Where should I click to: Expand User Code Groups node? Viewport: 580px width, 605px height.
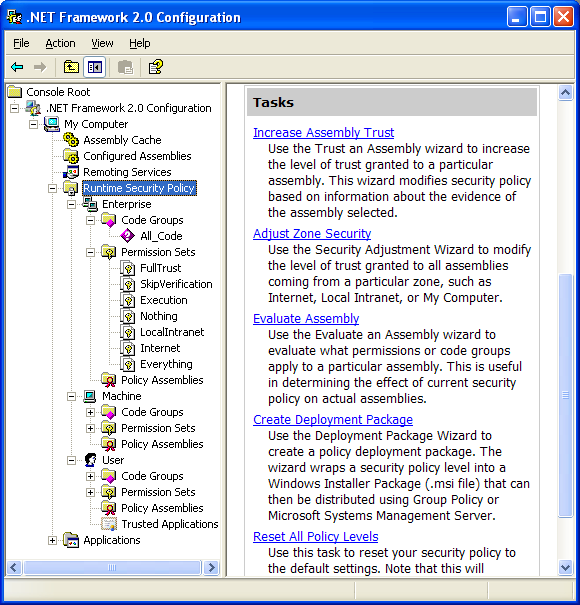click(x=90, y=476)
